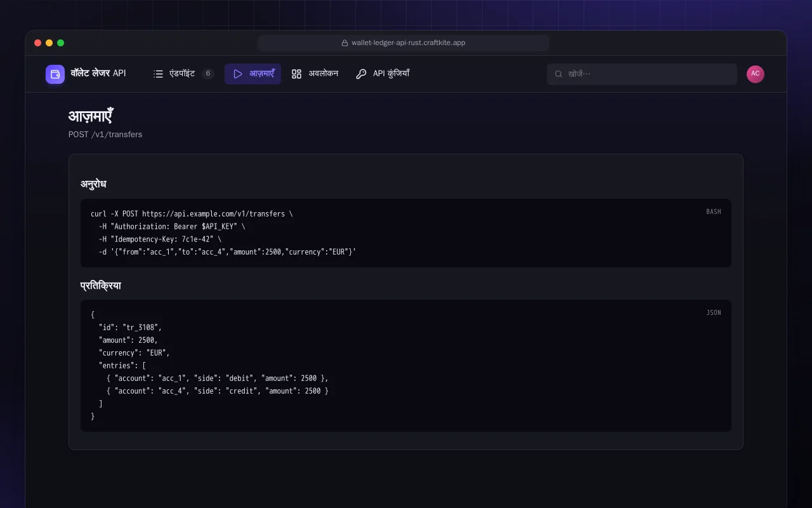The image size is (812, 508).
Task: Open the एंडपॉइंट tab
Action: pyautogui.click(x=184, y=74)
